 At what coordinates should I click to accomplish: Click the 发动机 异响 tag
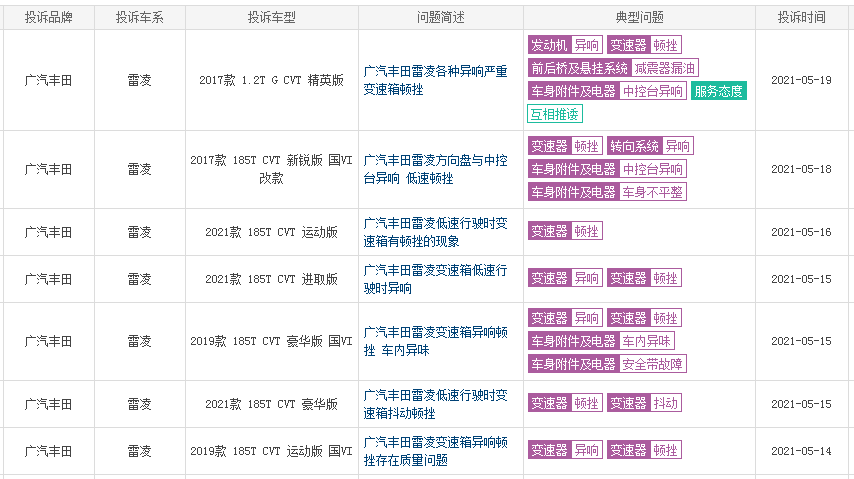pos(565,45)
